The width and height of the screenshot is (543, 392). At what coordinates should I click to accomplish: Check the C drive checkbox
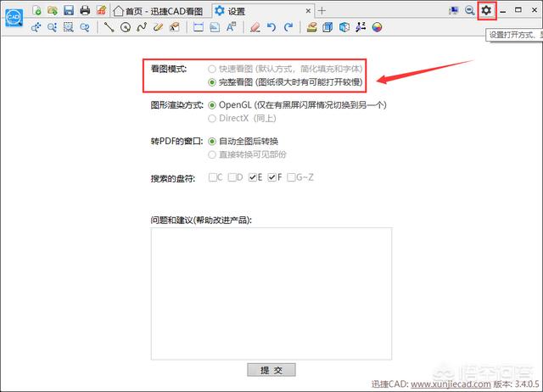213,177
